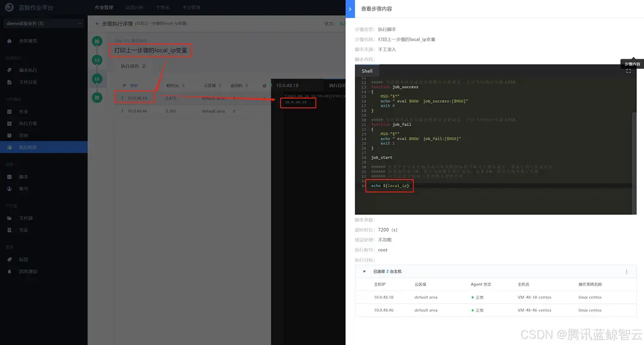Screen dimensions: 644x345
Task: Select the 执行成功 result tab
Action: (134, 66)
